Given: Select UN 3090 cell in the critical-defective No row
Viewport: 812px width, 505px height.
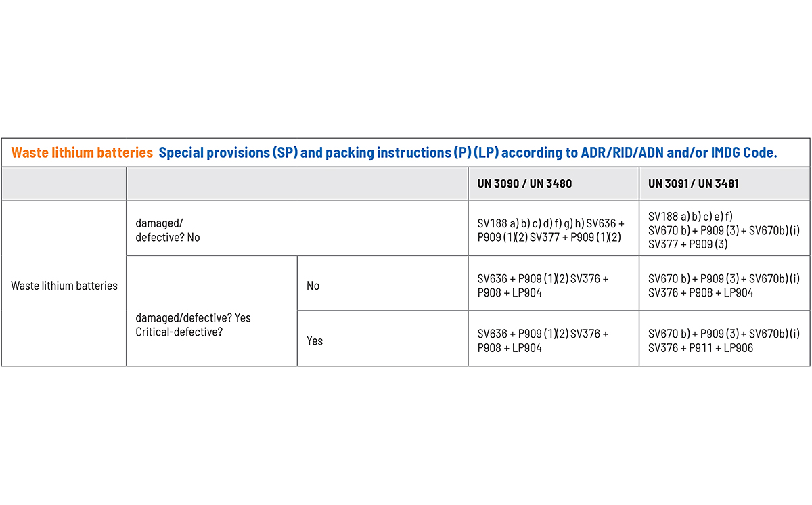Looking at the screenshot, I should pos(552,286).
